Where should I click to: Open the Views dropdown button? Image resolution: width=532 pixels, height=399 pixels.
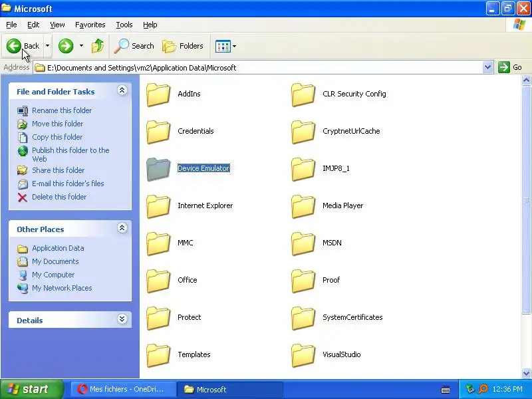(225, 46)
